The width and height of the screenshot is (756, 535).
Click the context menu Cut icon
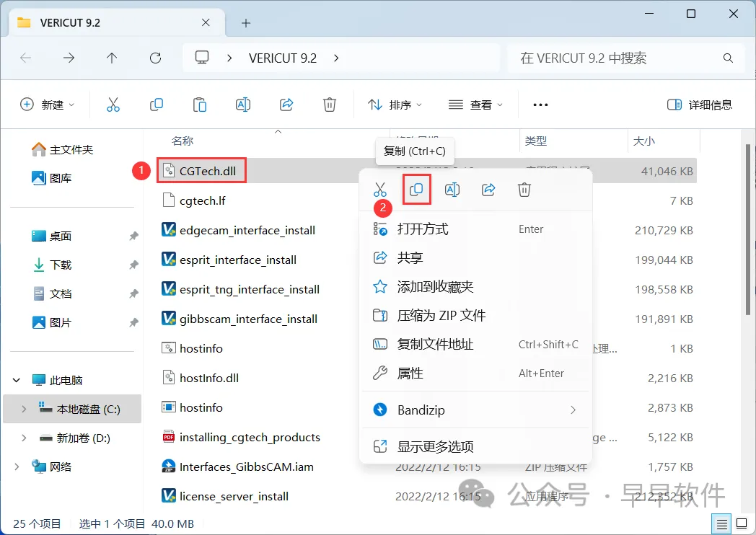pos(380,190)
